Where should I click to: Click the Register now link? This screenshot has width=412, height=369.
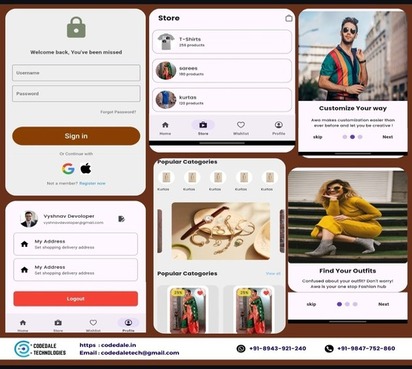(x=92, y=183)
